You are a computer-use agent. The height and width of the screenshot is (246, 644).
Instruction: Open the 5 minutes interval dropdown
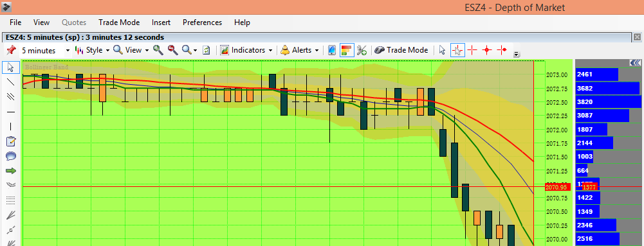(x=46, y=51)
